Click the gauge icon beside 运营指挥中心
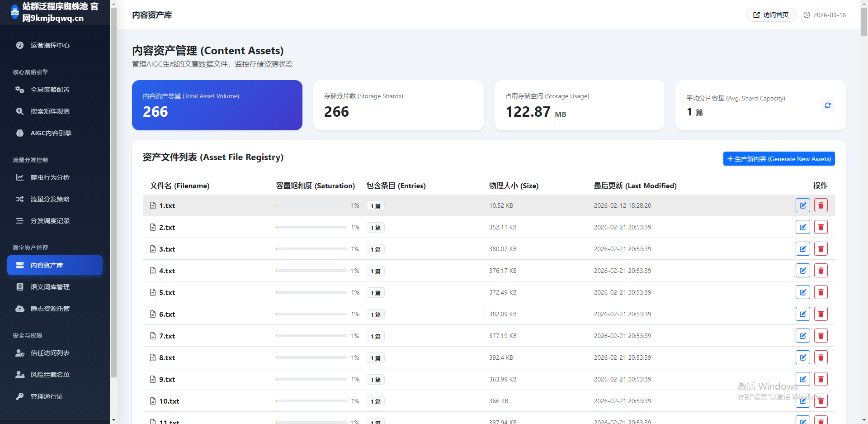868x424 pixels. point(20,45)
